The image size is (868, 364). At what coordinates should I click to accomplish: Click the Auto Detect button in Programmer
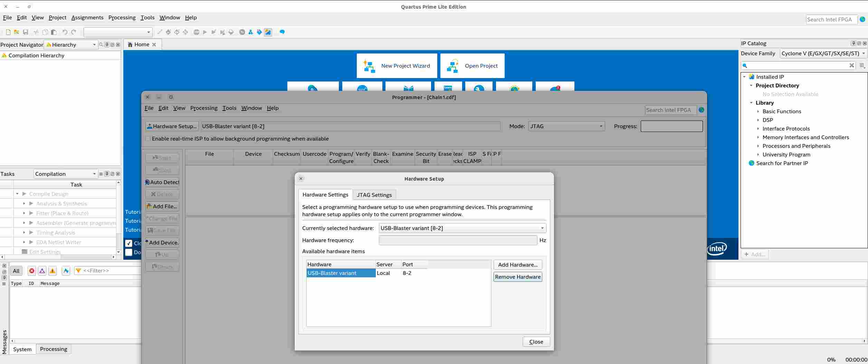(162, 182)
